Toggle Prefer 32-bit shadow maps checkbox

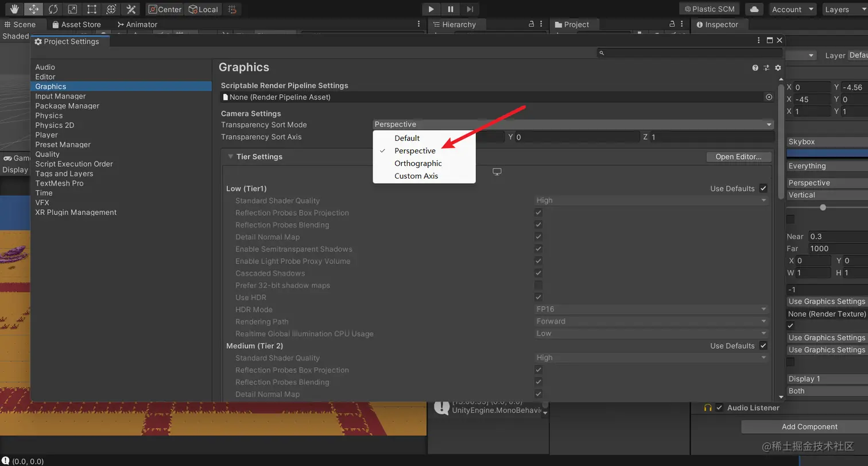[538, 285]
